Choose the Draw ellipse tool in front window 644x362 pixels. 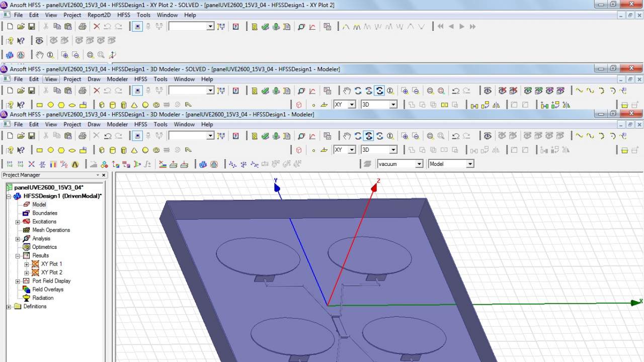[x=72, y=150]
